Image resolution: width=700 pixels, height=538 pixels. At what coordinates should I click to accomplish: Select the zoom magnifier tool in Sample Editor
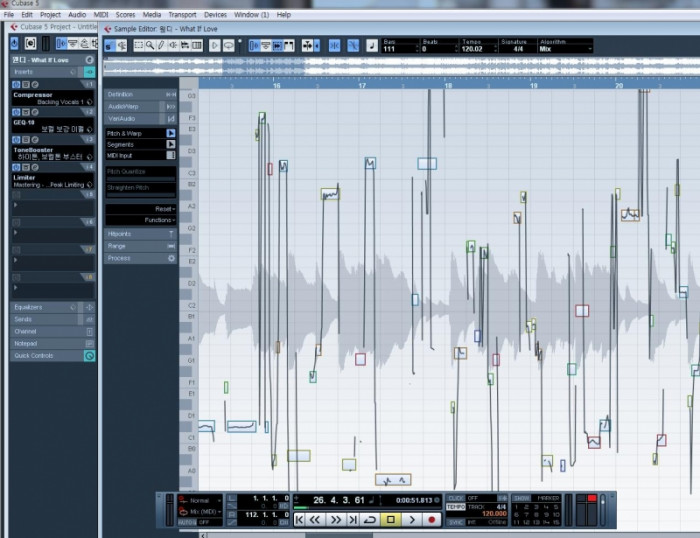pyautogui.click(x=147, y=46)
